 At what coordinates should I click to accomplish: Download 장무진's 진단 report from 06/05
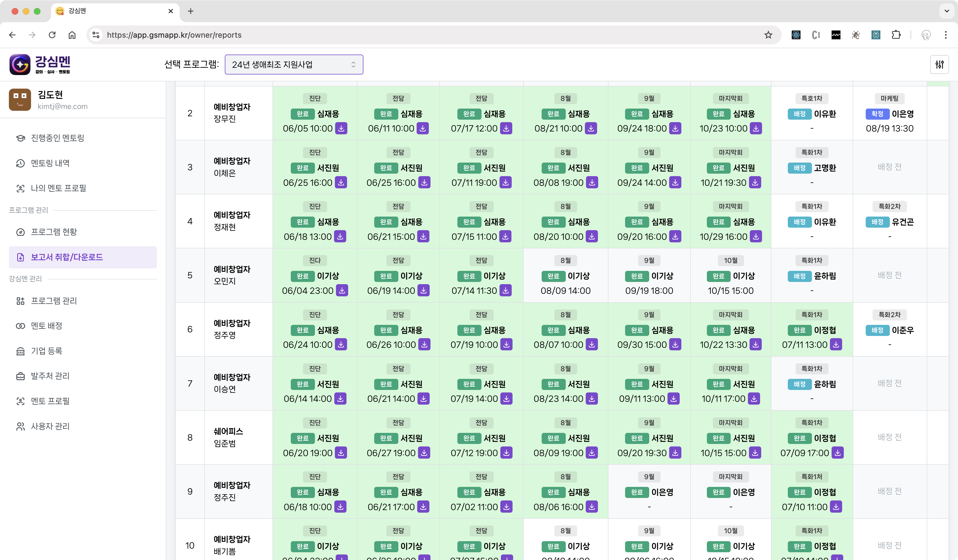coord(341,129)
